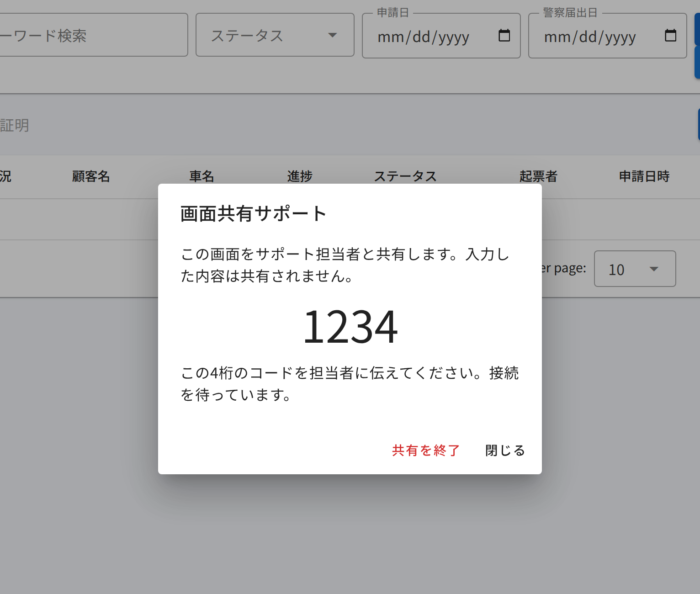700x594 pixels.
Task: Click 閉じる to close the dialog
Action: pos(505,451)
